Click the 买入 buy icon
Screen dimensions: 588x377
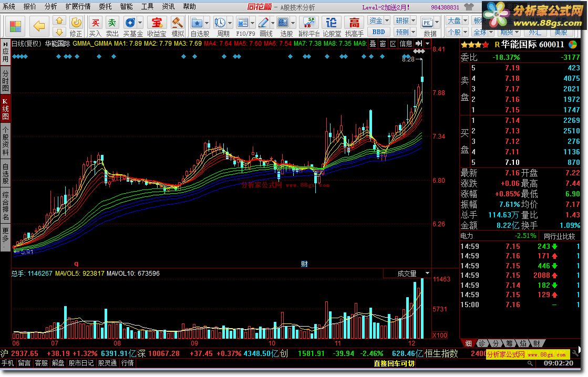tap(95, 23)
